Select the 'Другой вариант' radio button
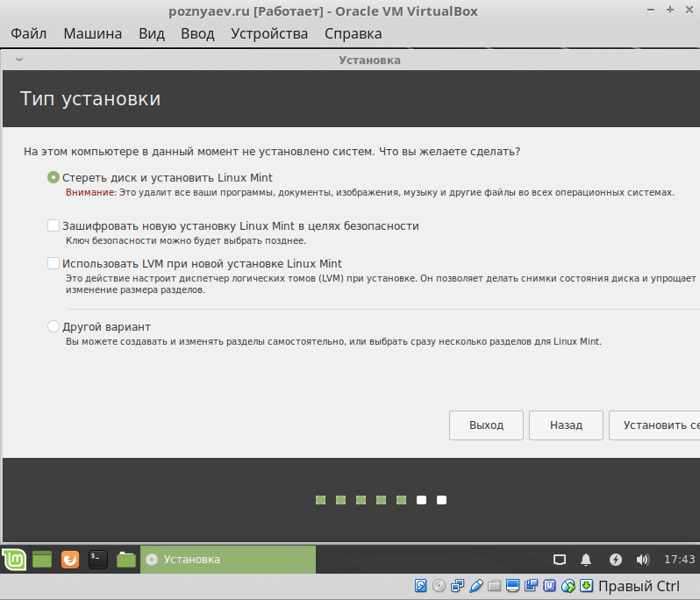The width and height of the screenshot is (700, 600). tap(54, 326)
